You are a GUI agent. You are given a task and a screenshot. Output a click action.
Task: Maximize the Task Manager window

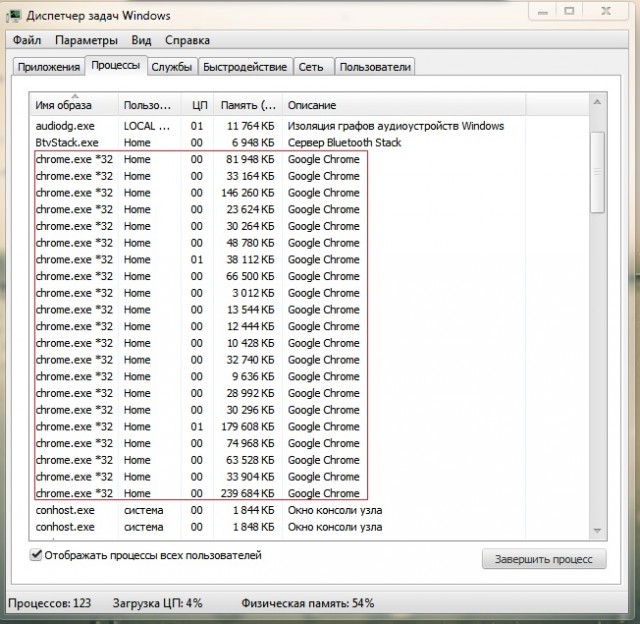(x=569, y=11)
